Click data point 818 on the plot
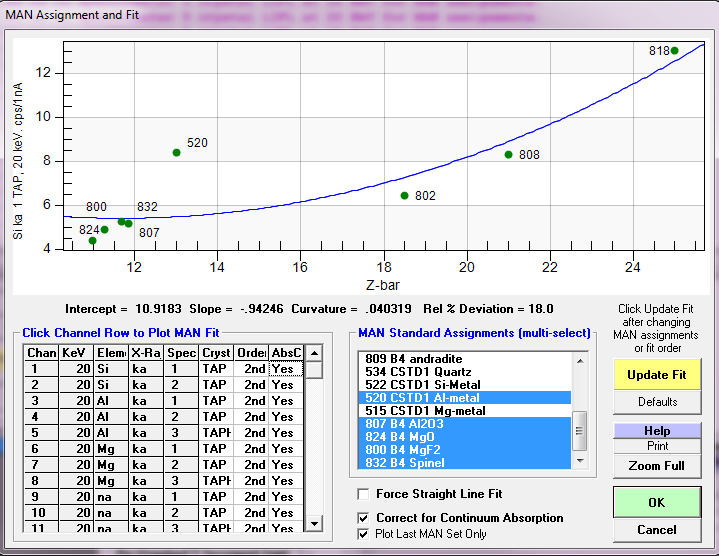The height and width of the screenshot is (556, 719). pos(674,51)
